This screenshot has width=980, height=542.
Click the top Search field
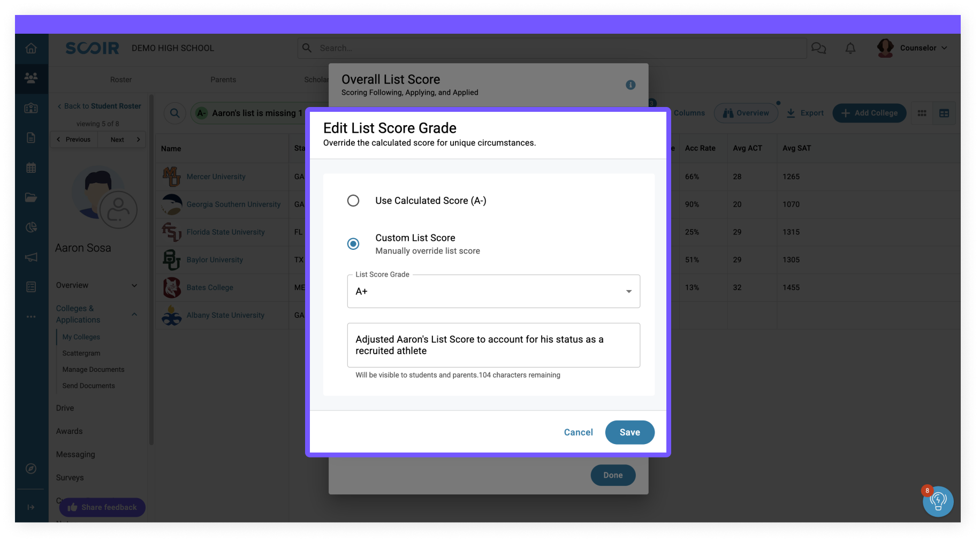click(552, 48)
